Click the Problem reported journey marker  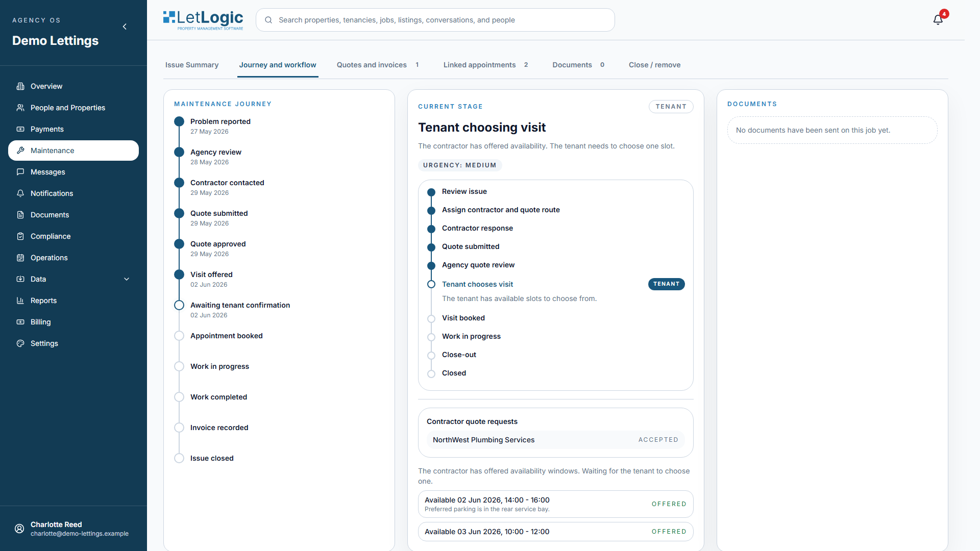coord(179,121)
